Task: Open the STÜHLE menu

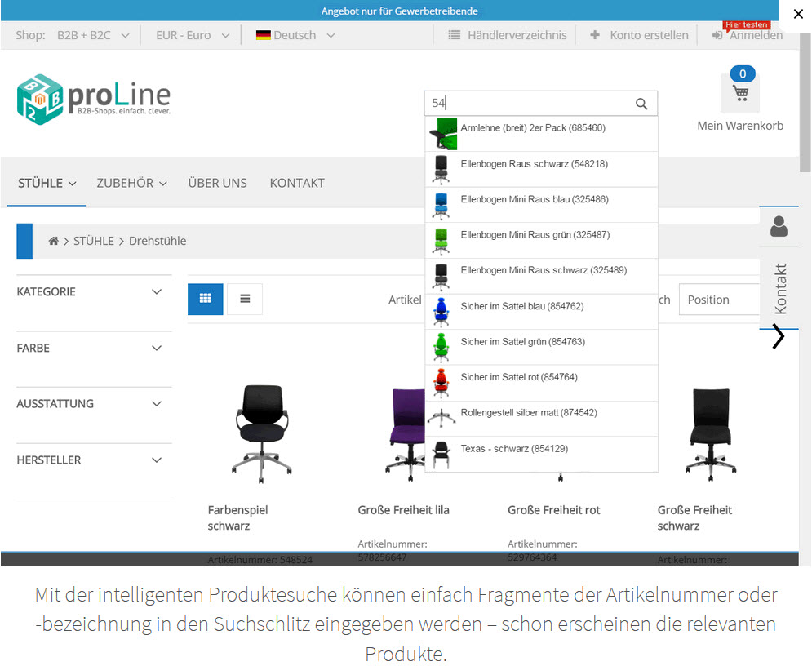Action: coord(47,183)
